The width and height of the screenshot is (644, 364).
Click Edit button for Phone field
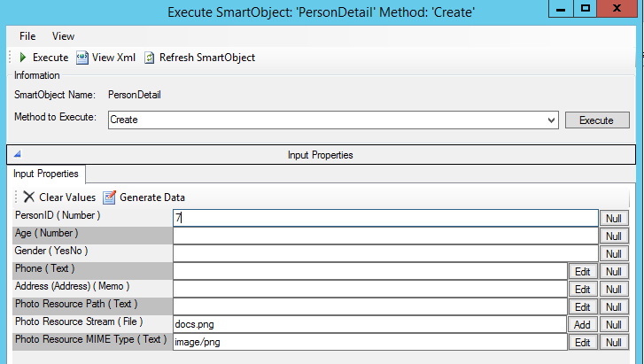(582, 271)
